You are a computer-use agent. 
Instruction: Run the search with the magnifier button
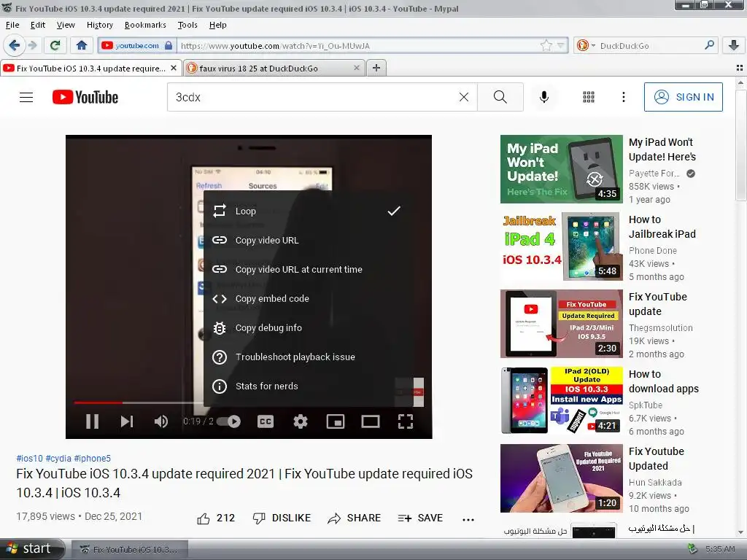[x=500, y=97]
